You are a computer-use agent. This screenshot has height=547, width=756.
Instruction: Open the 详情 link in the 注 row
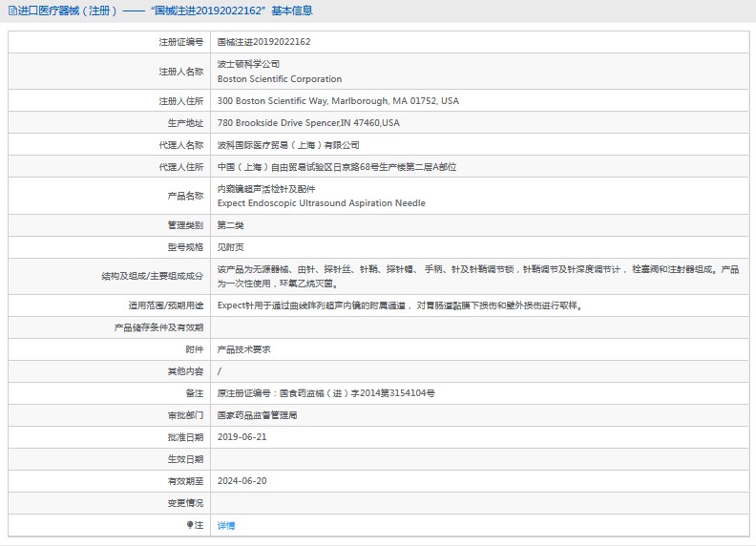click(x=225, y=525)
